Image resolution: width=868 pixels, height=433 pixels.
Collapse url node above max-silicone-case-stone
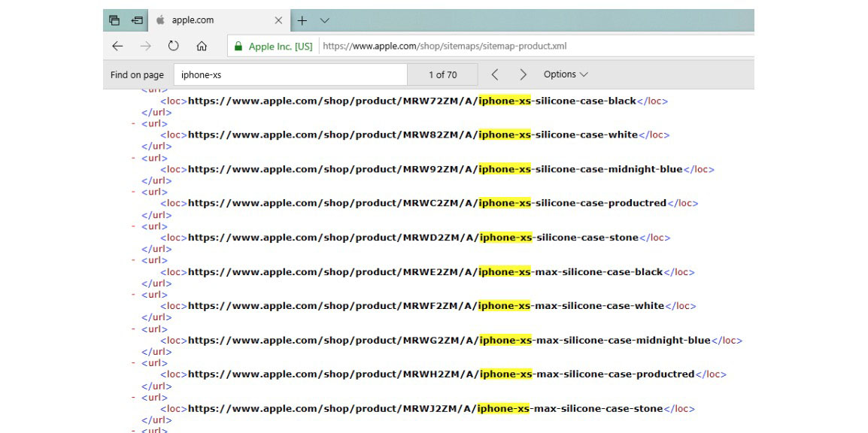click(x=133, y=397)
